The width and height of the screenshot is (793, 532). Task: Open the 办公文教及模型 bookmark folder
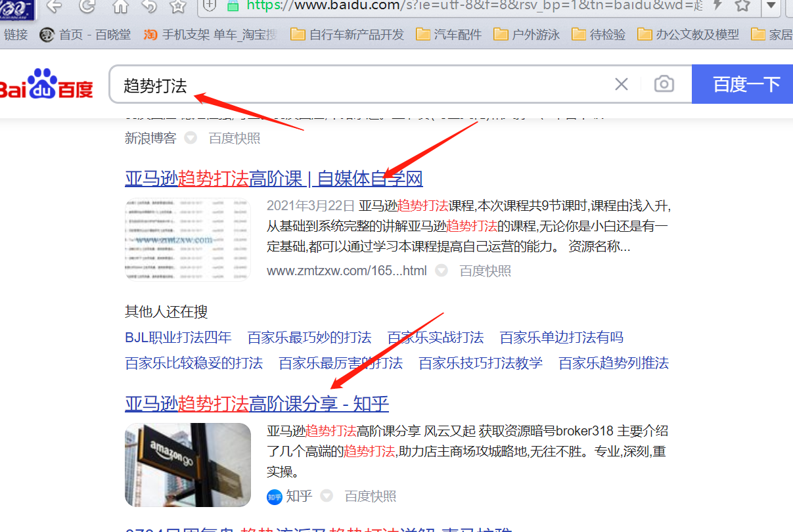click(689, 34)
